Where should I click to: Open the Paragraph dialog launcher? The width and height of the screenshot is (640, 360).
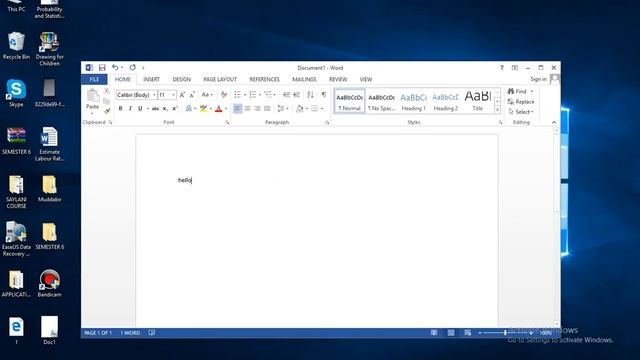pos(327,122)
